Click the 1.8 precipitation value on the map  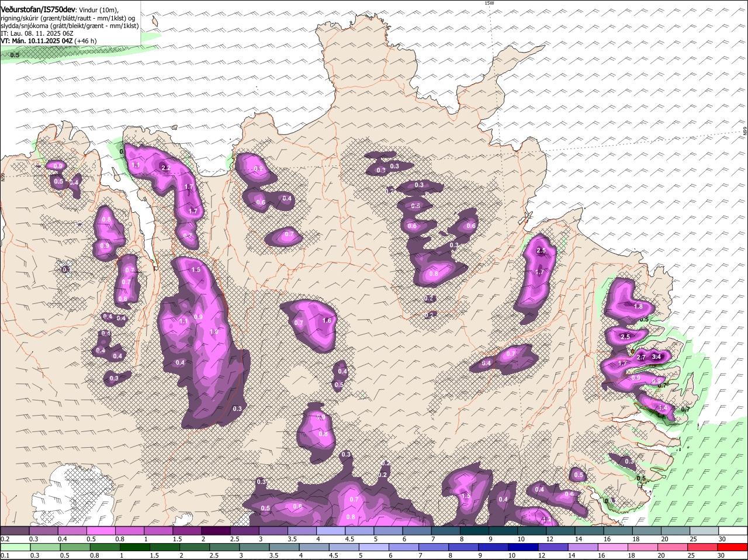638,306
